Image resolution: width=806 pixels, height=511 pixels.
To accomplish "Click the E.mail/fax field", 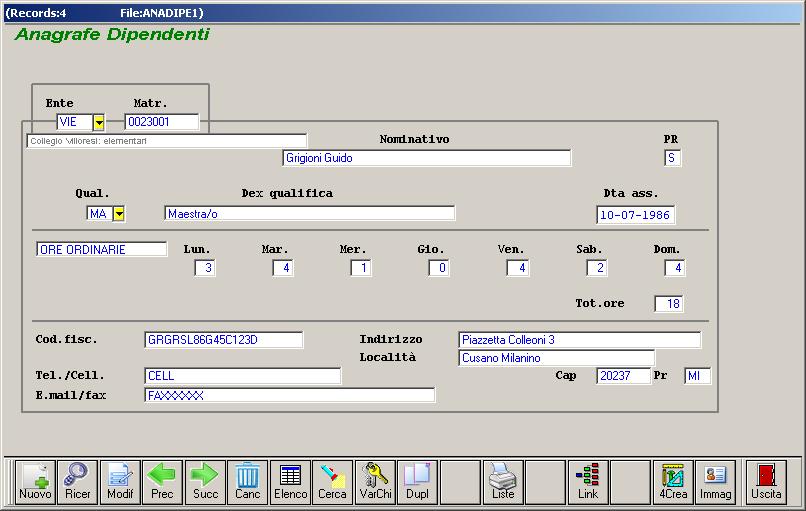I will click(289, 395).
